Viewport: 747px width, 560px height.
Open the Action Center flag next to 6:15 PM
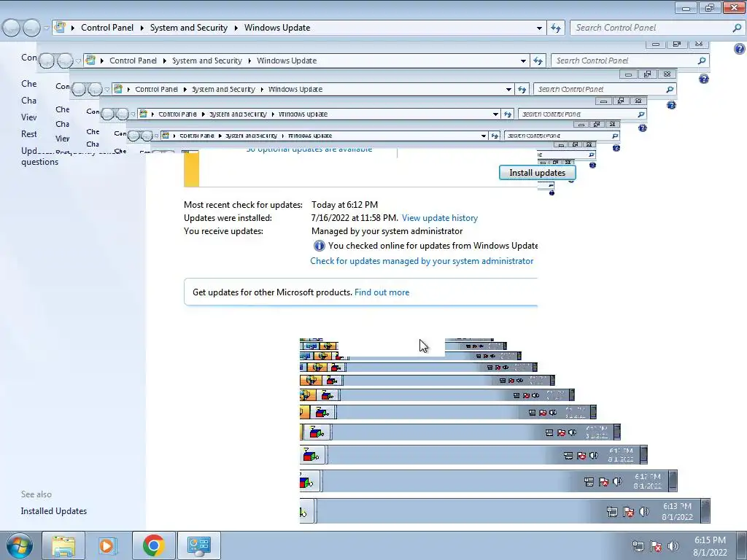click(x=656, y=546)
